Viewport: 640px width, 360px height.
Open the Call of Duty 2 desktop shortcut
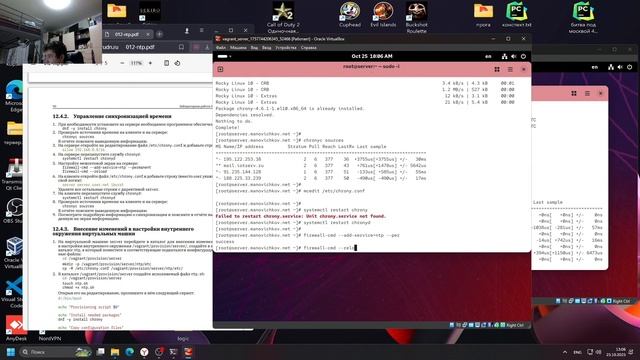(x=283, y=17)
